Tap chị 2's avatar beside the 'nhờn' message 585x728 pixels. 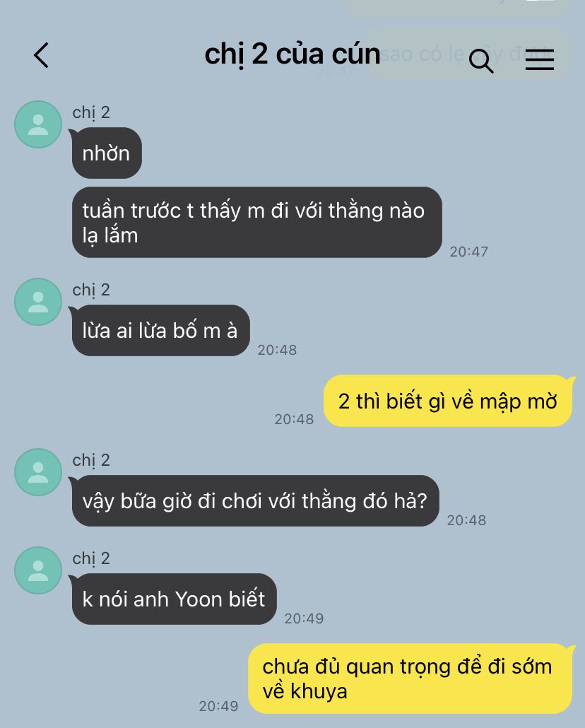pyautogui.click(x=38, y=124)
